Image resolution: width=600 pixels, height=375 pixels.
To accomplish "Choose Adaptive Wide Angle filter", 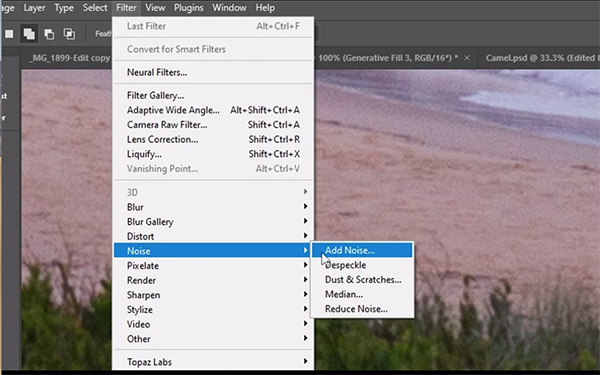I will pyautogui.click(x=213, y=110).
